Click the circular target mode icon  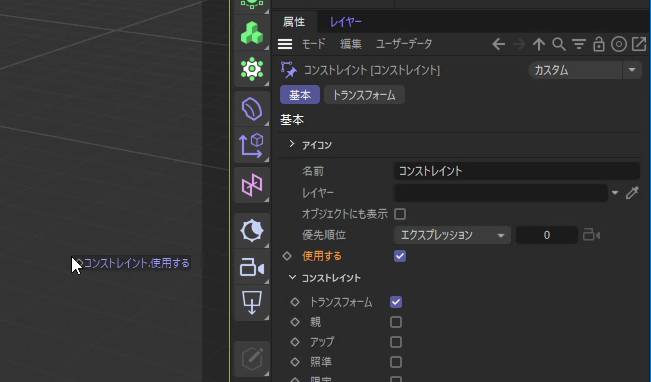[x=619, y=44]
